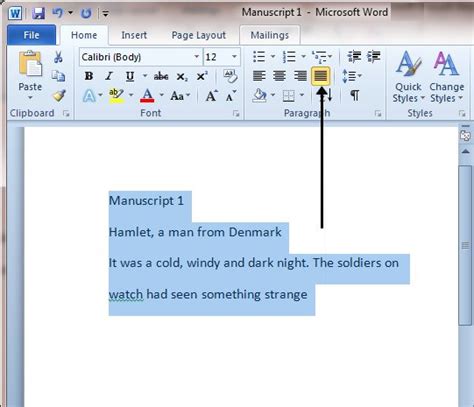Apply multilevel list formatting

[x=319, y=57]
